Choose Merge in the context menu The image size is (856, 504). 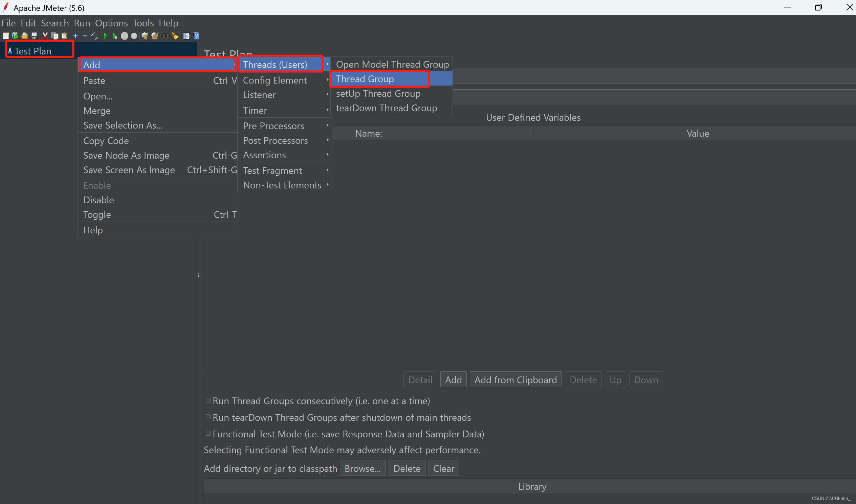(x=158, y=111)
